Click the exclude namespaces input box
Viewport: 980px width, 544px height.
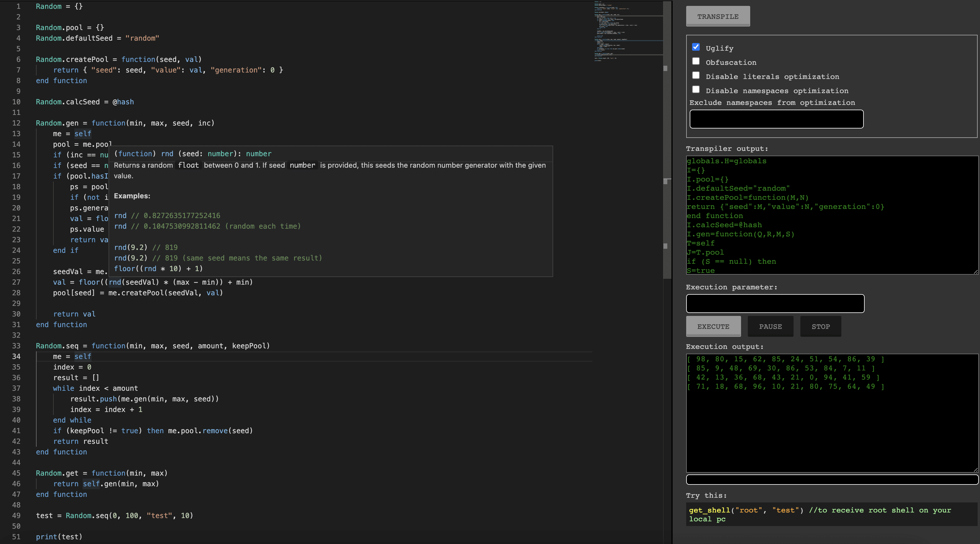[776, 119]
